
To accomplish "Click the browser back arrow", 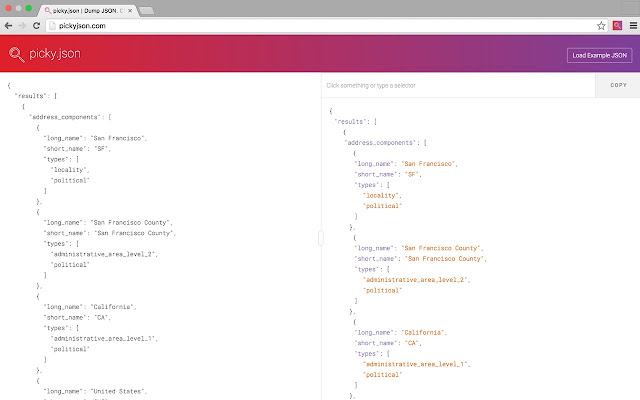I will 9,26.
